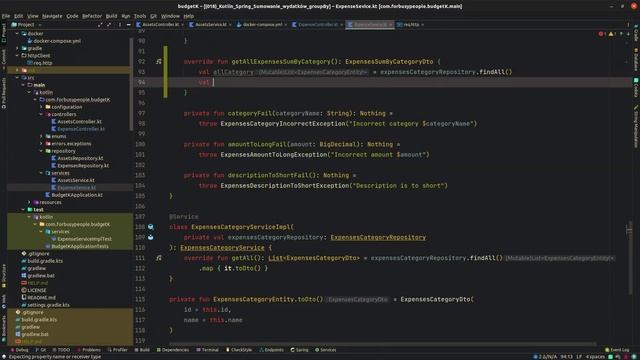The image size is (640, 360).
Task: Expand the enums package
Action: (x=41, y=136)
